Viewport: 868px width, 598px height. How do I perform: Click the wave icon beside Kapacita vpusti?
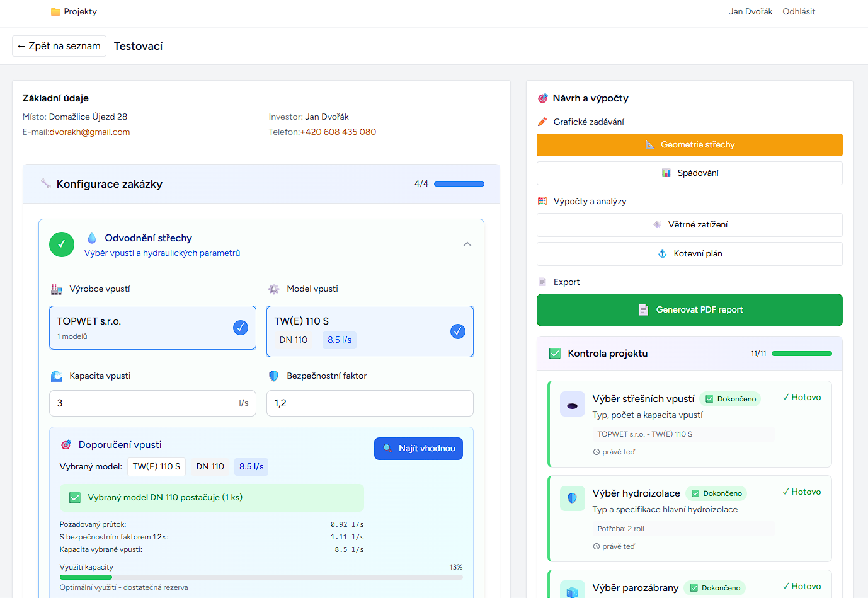coord(57,376)
